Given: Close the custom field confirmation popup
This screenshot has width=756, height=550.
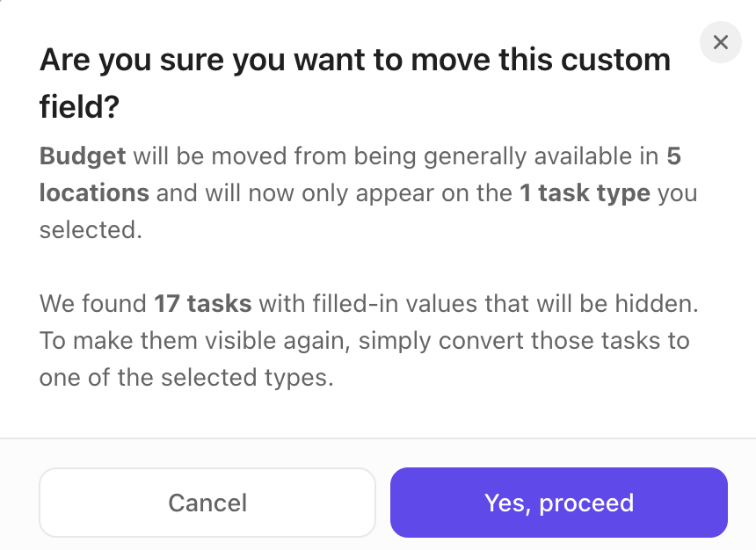Looking at the screenshot, I should [x=720, y=42].
